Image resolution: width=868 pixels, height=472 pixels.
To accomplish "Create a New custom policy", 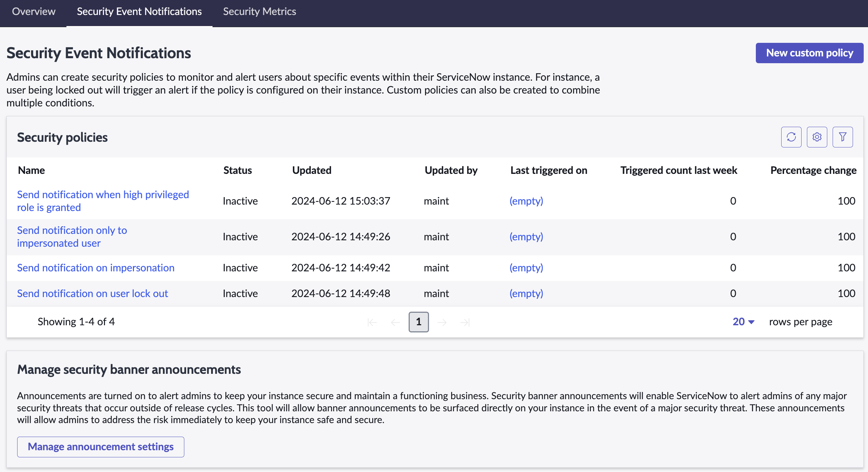I will point(809,53).
